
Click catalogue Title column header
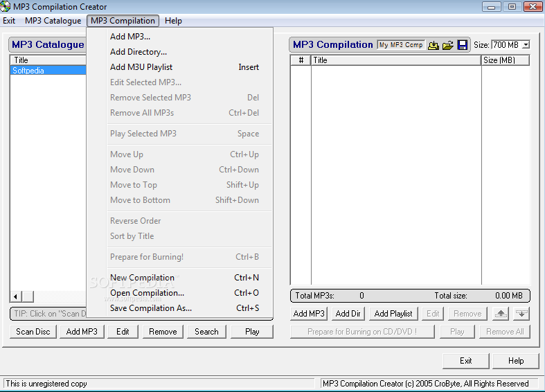click(x=48, y=60)
